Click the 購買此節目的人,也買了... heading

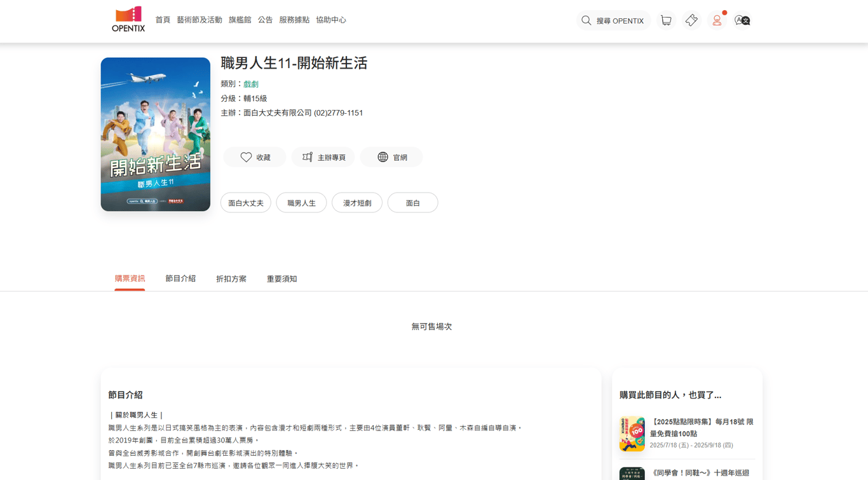pos(670,395)
